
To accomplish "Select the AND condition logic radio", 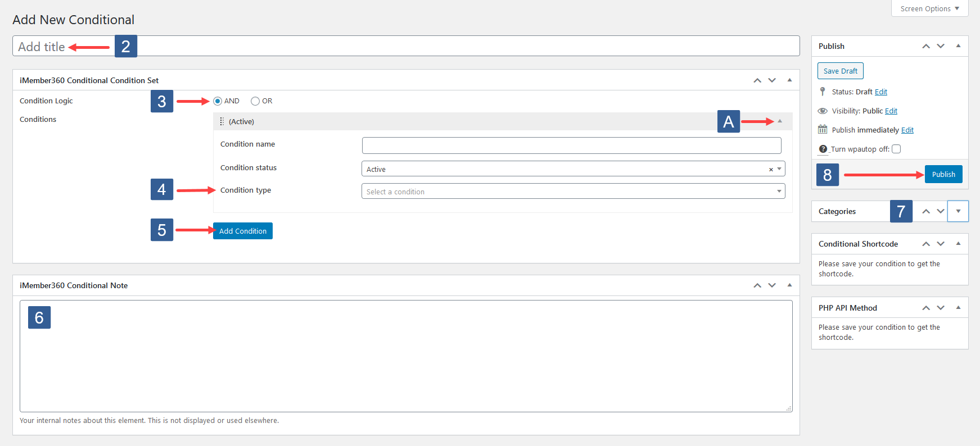I will coord(218,101).
